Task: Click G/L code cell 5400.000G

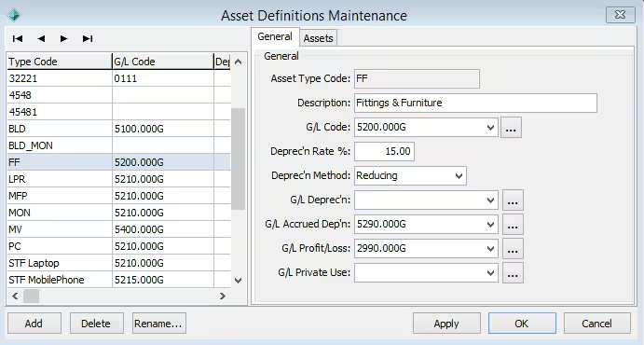Action: click(x=163, y=229)
